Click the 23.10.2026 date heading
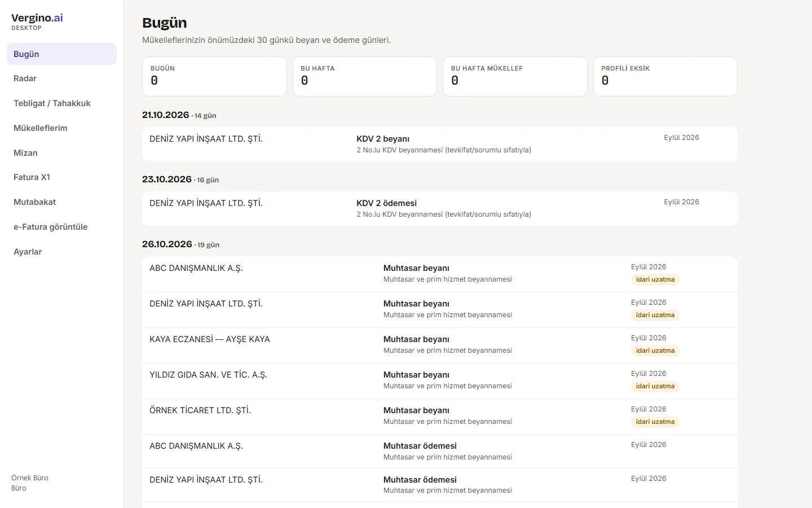 tap(167, 179)
